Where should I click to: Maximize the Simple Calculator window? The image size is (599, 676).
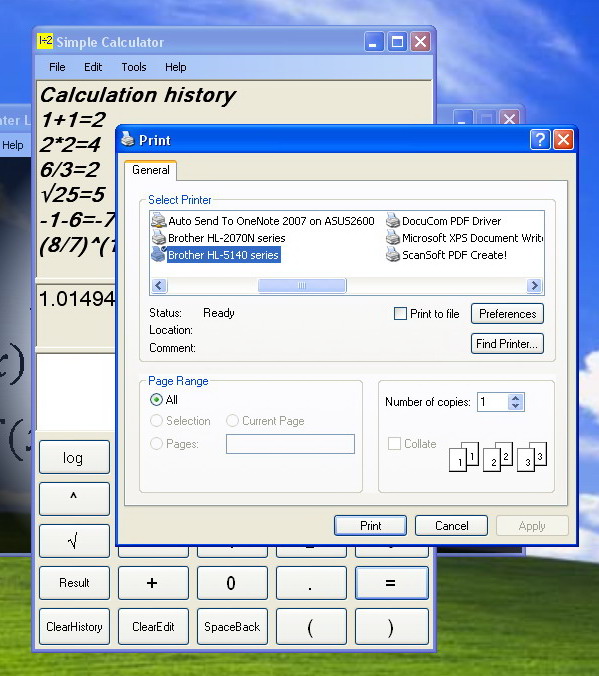[x=397, y=42]
